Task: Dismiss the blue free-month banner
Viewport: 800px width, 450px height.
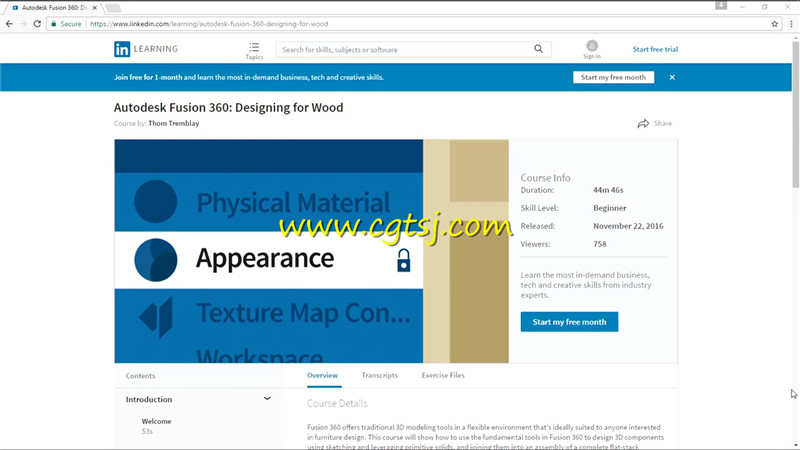Action: pos(672,77)
